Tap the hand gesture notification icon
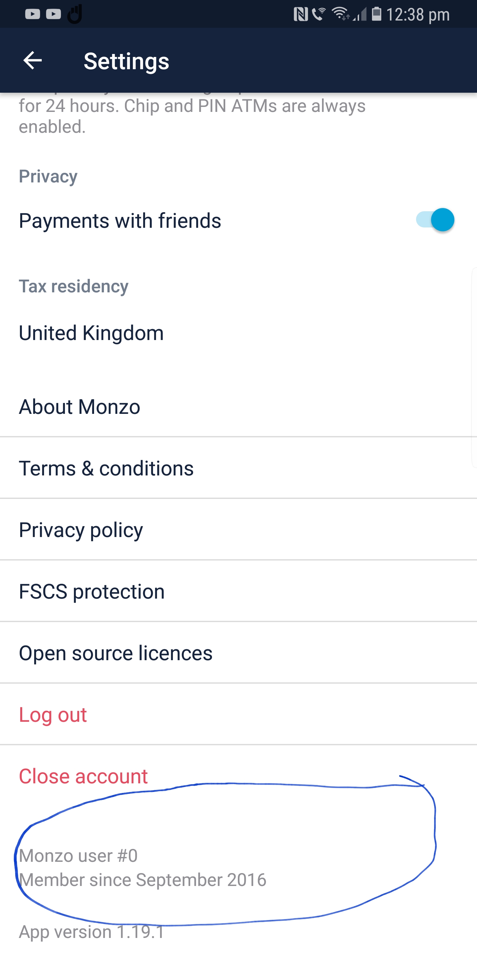Viewport: 477px width, 980px height. point(75,14)
